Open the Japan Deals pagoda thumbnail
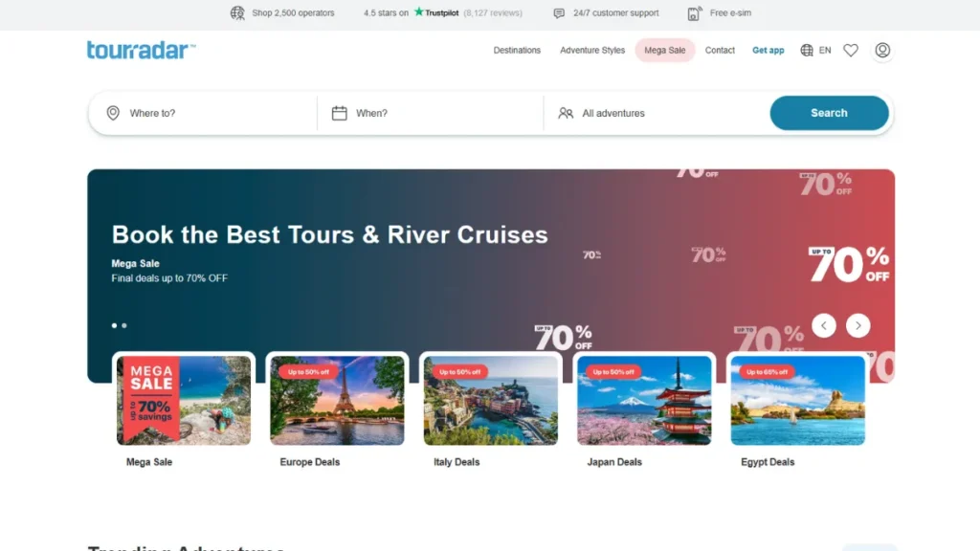This screenshot has height=551, width=980. click(x=644, y=401)
